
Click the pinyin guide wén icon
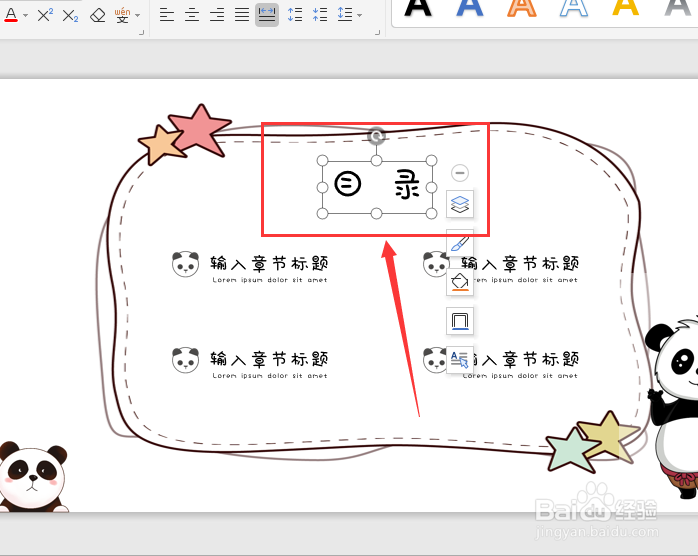pos(122,15)
